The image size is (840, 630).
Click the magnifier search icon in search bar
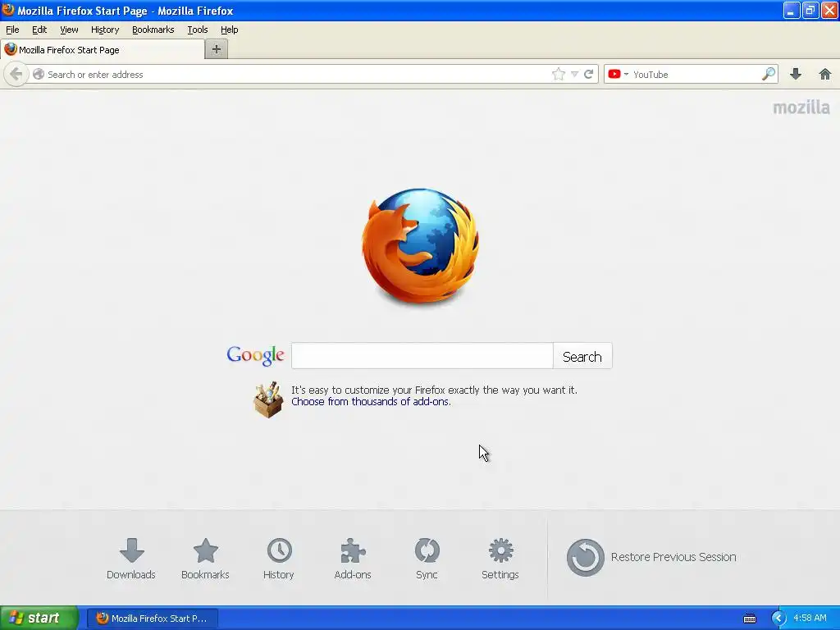click(x=769, y=74)
